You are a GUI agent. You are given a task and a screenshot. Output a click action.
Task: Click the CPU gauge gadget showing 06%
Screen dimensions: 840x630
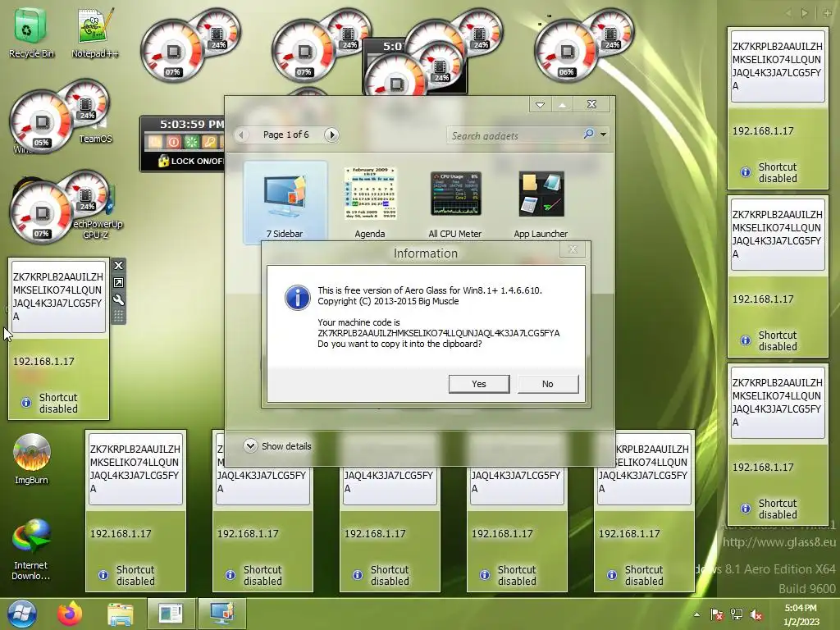(x=566, y=52)
